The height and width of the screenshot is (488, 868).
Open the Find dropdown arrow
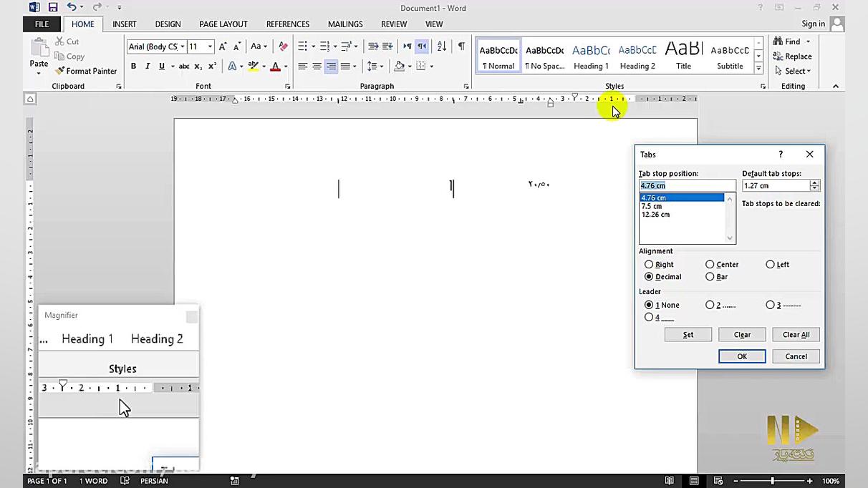pyautogui.click(x=808, y=42)
